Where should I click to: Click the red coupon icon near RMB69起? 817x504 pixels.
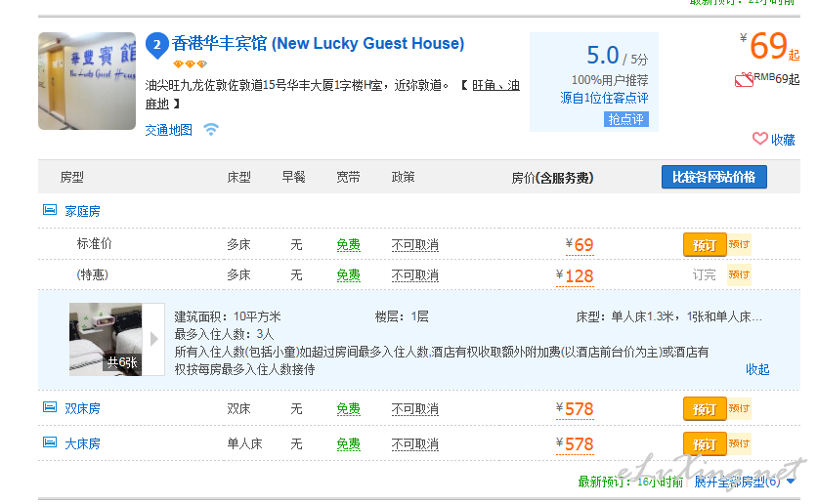click(744, 80)
